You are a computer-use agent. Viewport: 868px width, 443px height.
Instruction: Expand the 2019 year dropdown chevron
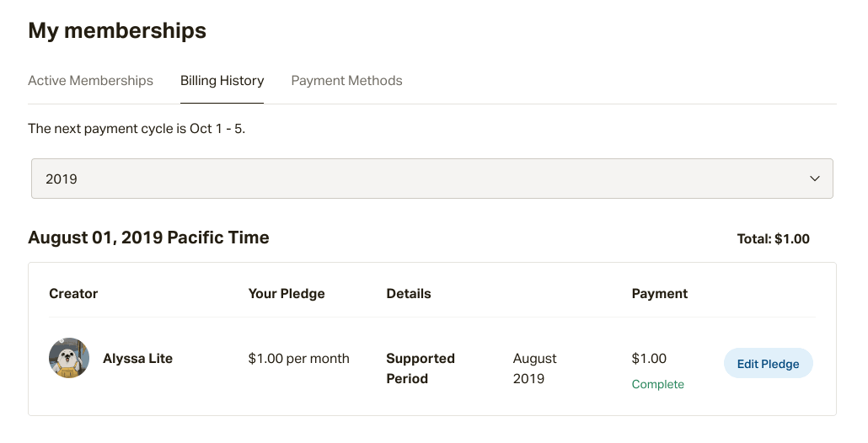pyautogui.click(x=815, y=179)
